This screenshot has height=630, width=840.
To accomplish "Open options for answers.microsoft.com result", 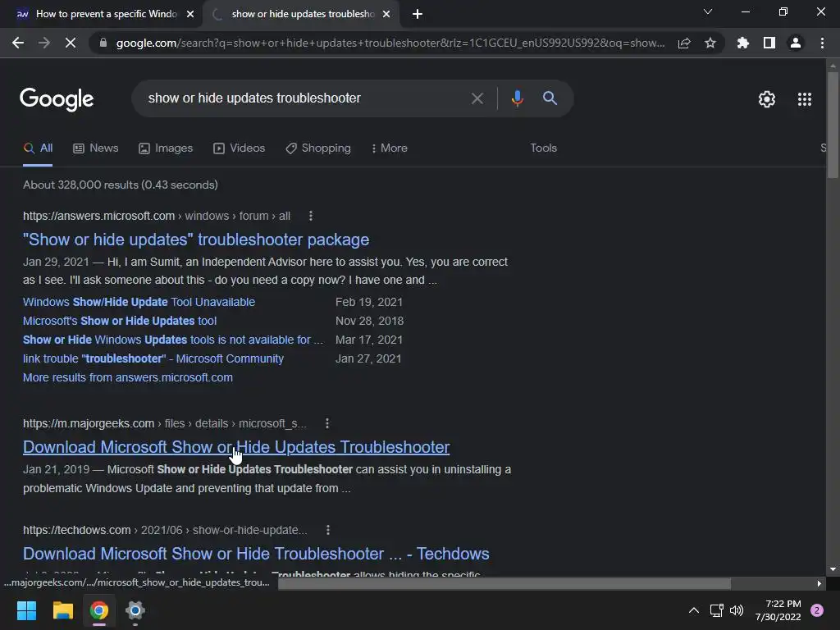I will [311, 216].
